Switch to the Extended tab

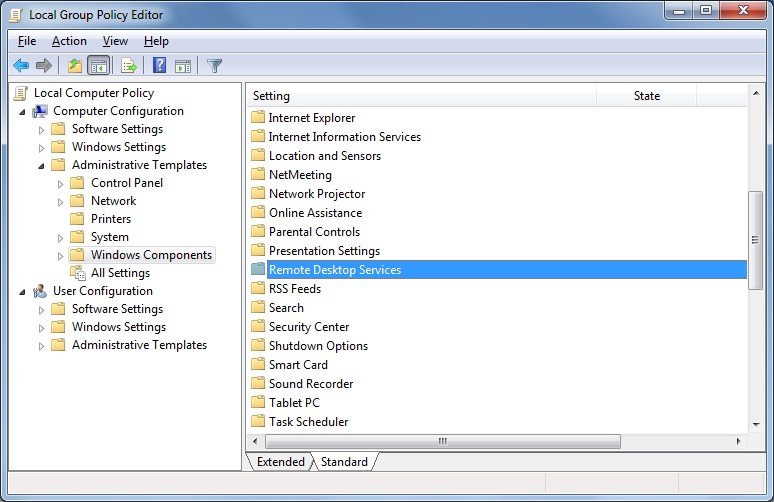click(280, 462)
